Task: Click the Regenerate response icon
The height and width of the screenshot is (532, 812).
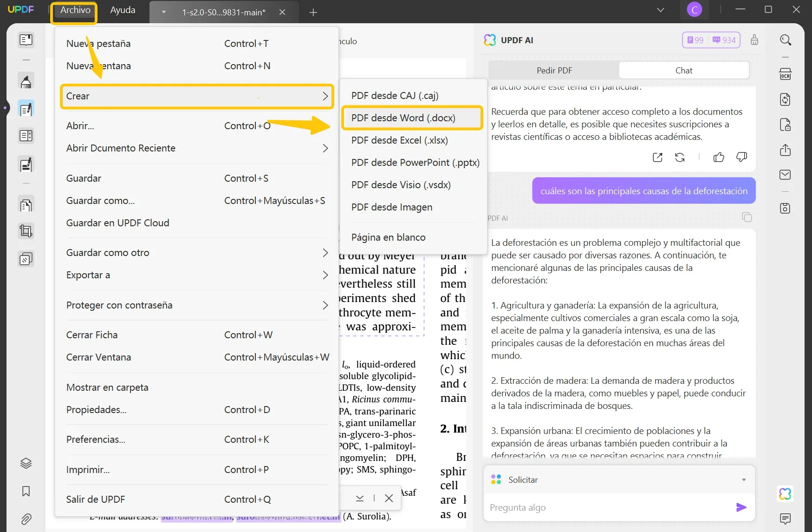Action: pyautogui.click(x=680, y=158)
